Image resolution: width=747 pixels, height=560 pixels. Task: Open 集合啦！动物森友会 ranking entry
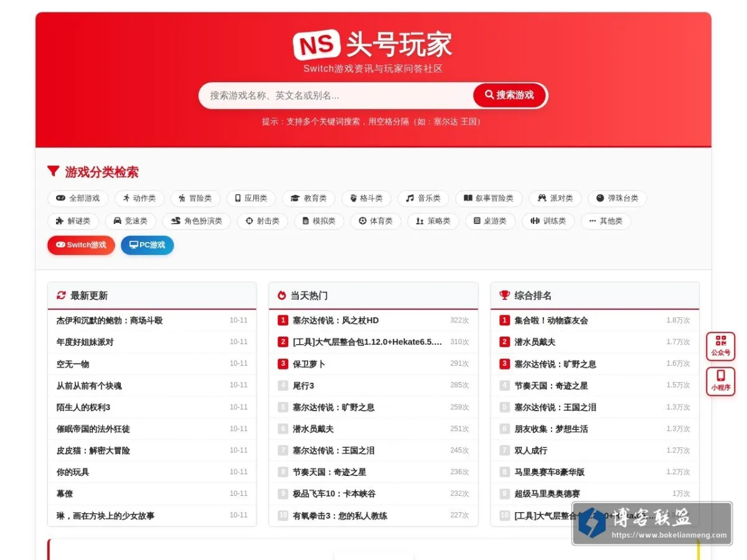(x=551, y=320)
